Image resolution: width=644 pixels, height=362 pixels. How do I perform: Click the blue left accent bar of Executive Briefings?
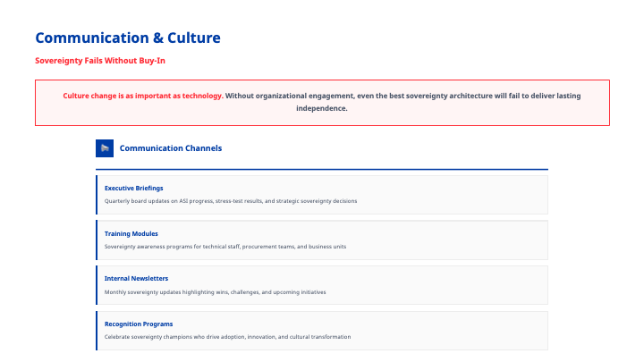click(x=97, y=195)
